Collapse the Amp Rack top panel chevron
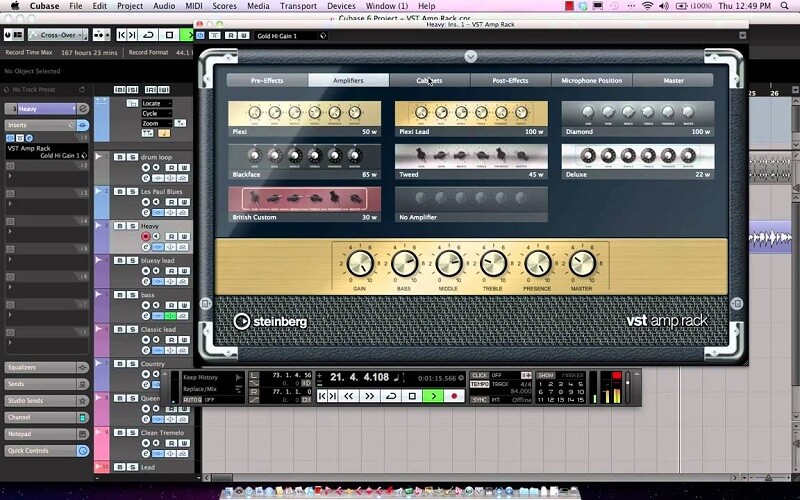 (x=470, y=56)
